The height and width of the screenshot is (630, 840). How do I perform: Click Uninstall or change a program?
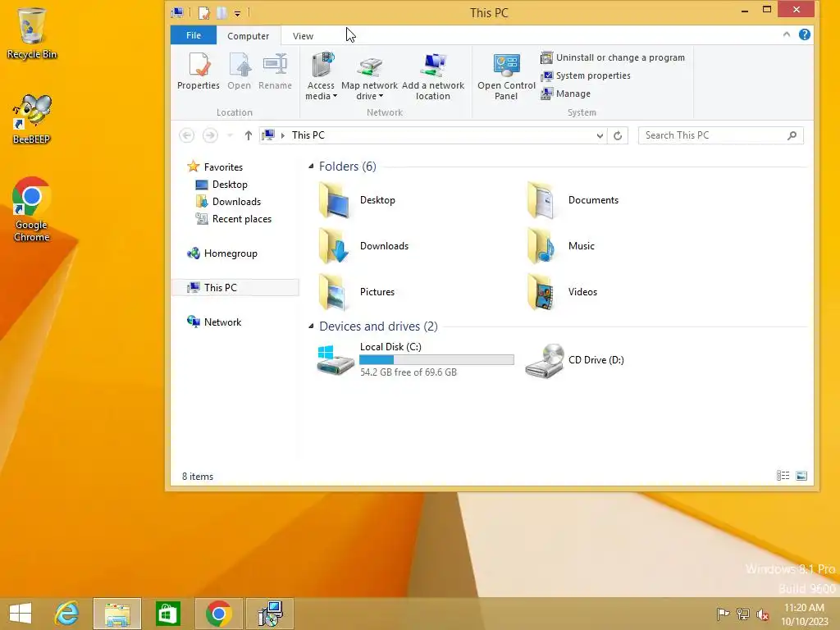(x=612, y=57)
